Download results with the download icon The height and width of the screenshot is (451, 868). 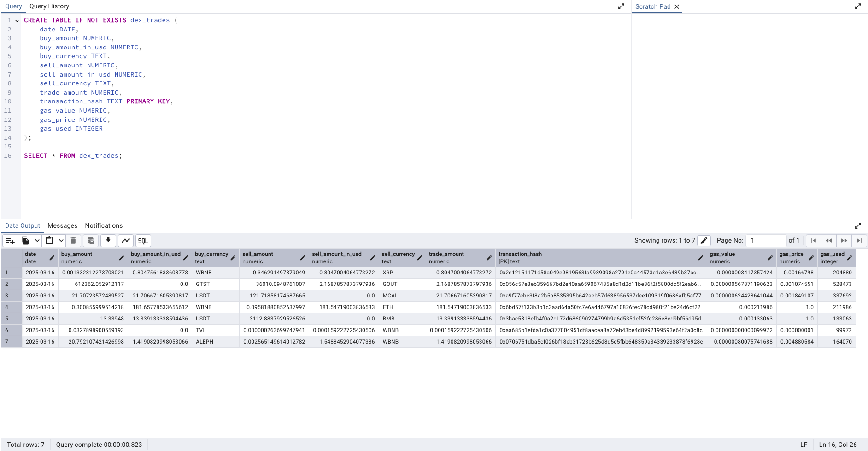coord(108,241)
